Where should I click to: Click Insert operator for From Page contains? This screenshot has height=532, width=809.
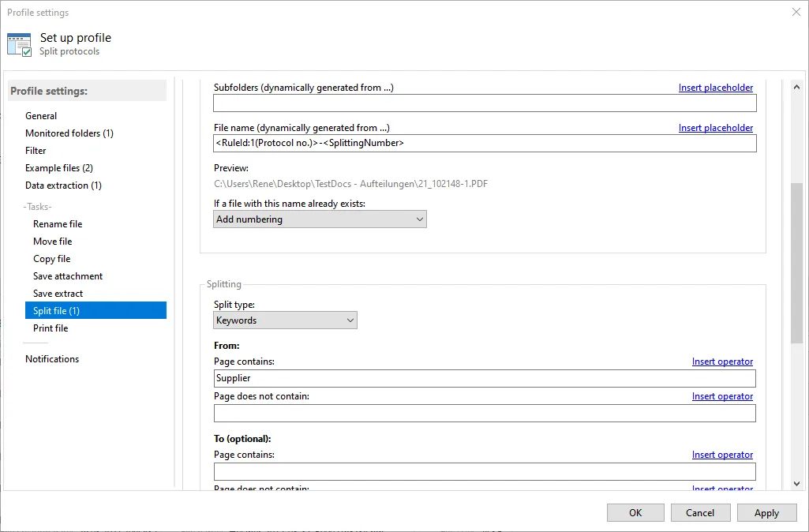[x=722, y=362]
